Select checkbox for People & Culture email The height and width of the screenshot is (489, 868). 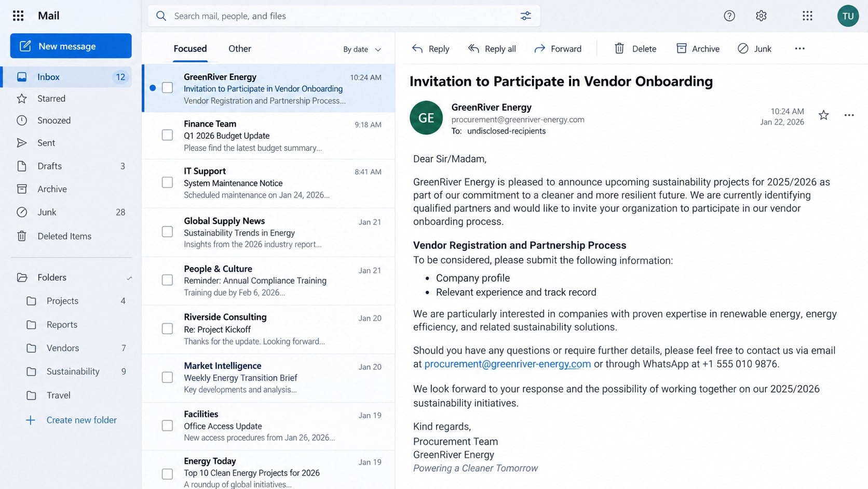[x=167, y=280]
